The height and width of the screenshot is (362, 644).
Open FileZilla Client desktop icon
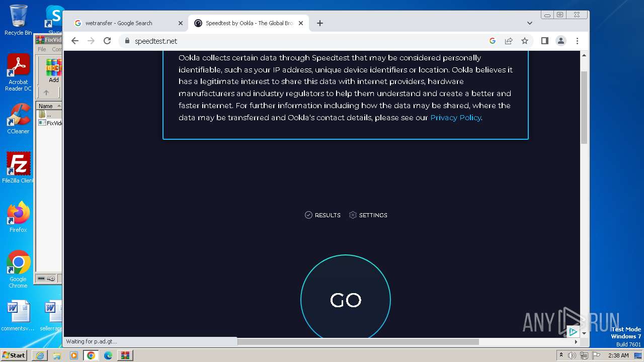[18, 168]
